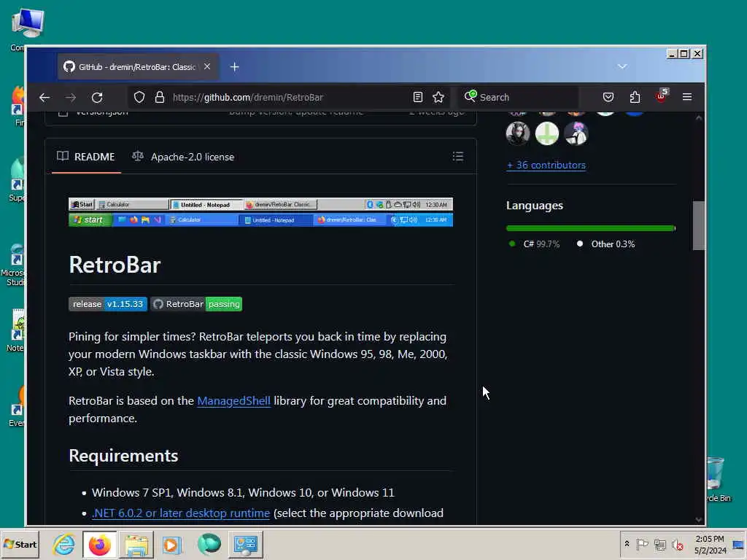747x560 pixels.
Task: Click the release v1.15.33 badge
Action: (x=108, y=304)
